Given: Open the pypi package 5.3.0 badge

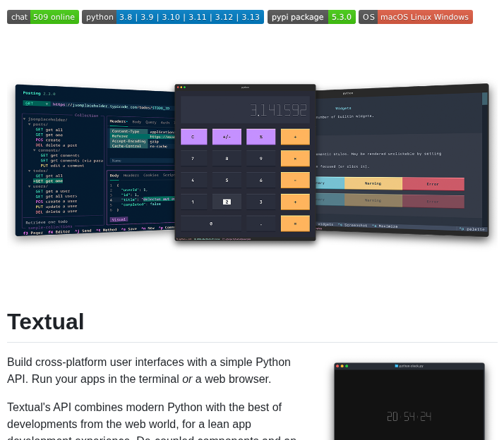Looking at the screenshot, I should click(311, 17).
